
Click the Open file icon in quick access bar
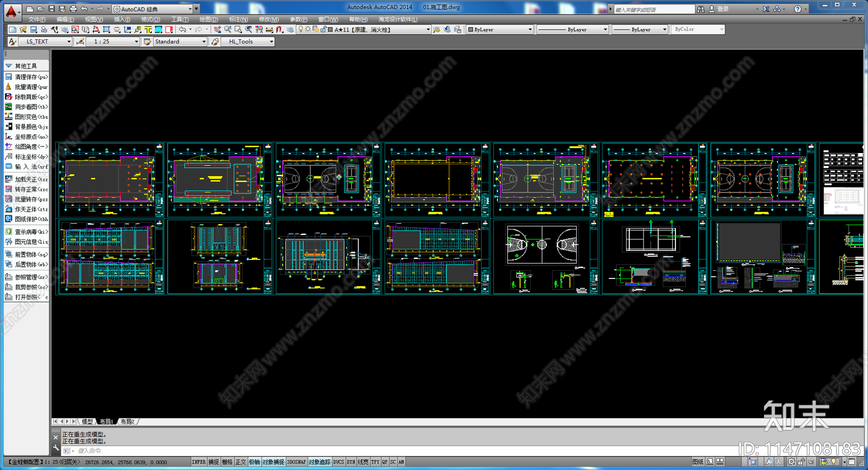tap(40, 9)
